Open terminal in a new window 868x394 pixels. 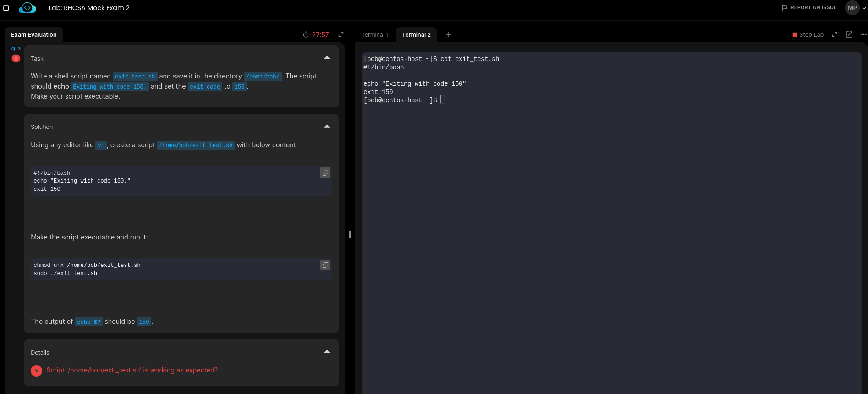pos(849,34)
